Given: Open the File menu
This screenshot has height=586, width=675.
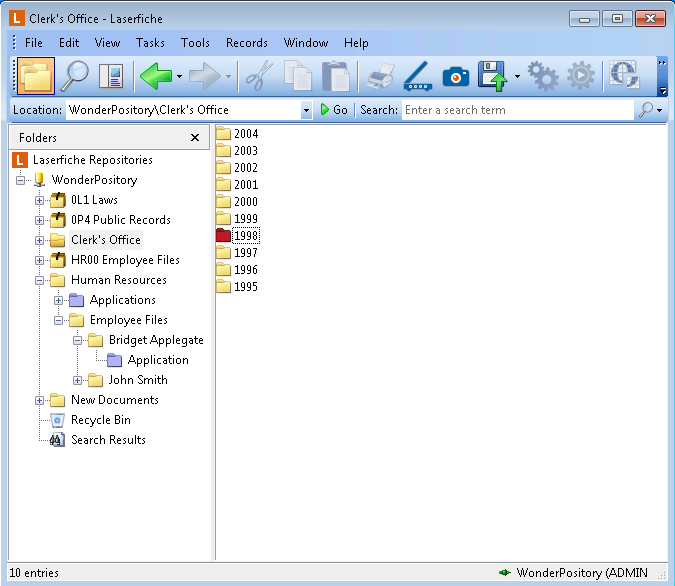Looking at the screenshot, I should click(34, 43).
